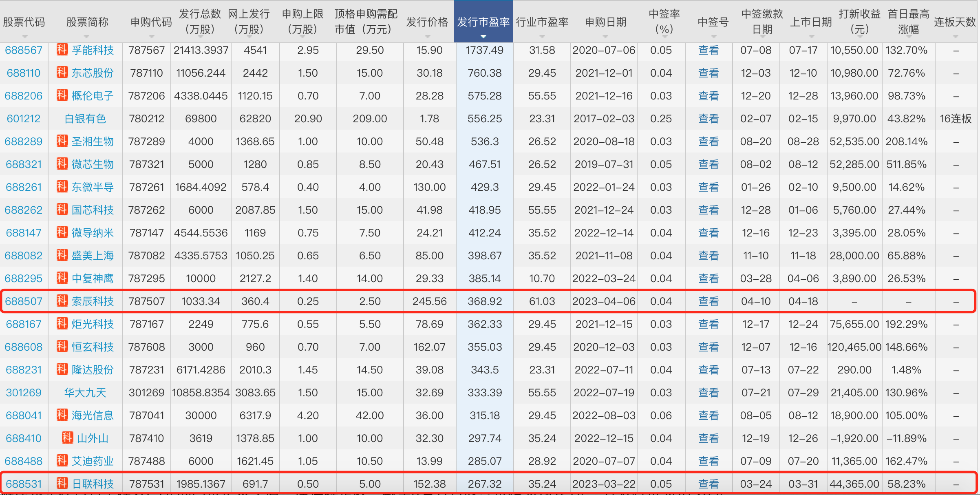Click the 行业市盈率 column header

point(542,22)
